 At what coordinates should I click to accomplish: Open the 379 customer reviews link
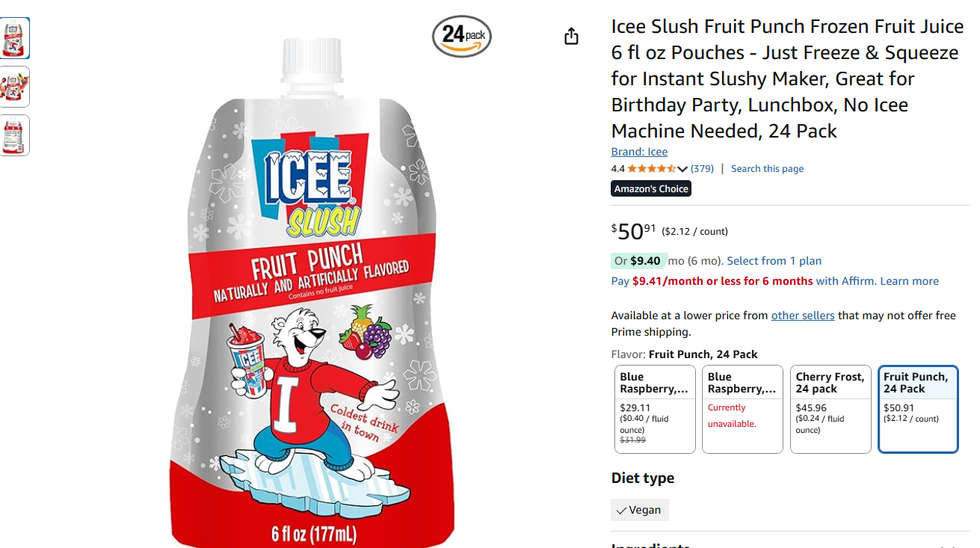(702, 169)
